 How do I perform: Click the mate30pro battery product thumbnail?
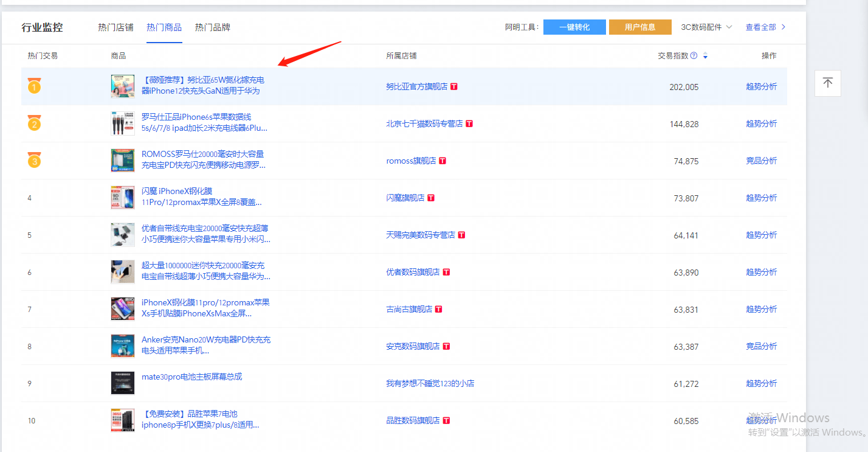[x=123, y=383]
